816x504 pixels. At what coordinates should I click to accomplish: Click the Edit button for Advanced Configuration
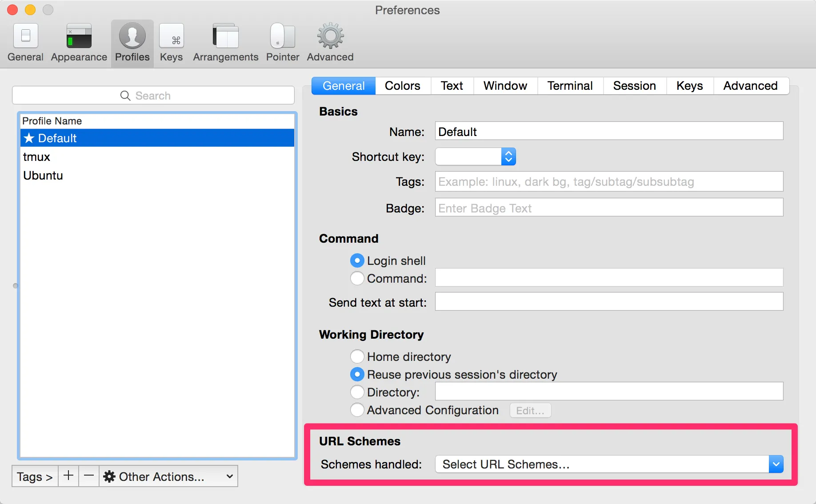[530, 410]
